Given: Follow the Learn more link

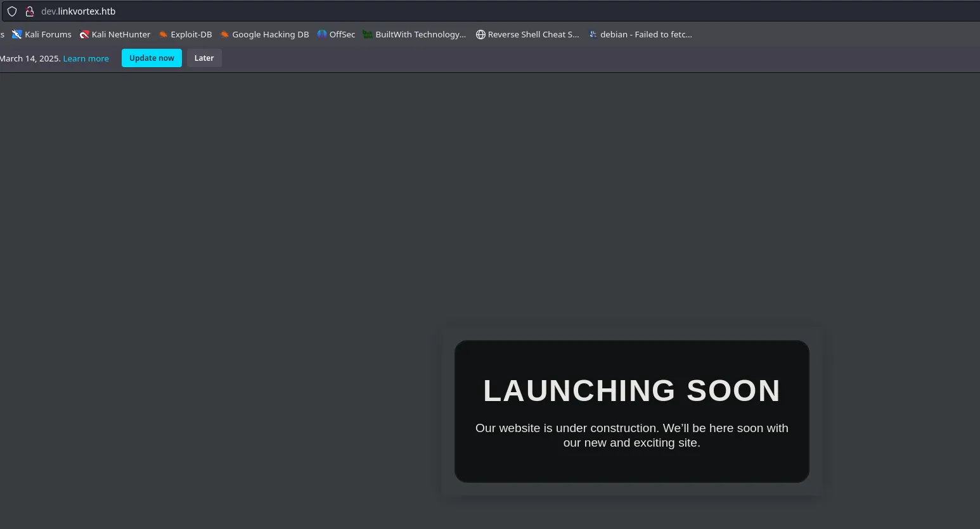Looking at the screenshot, I should point(86,58).
